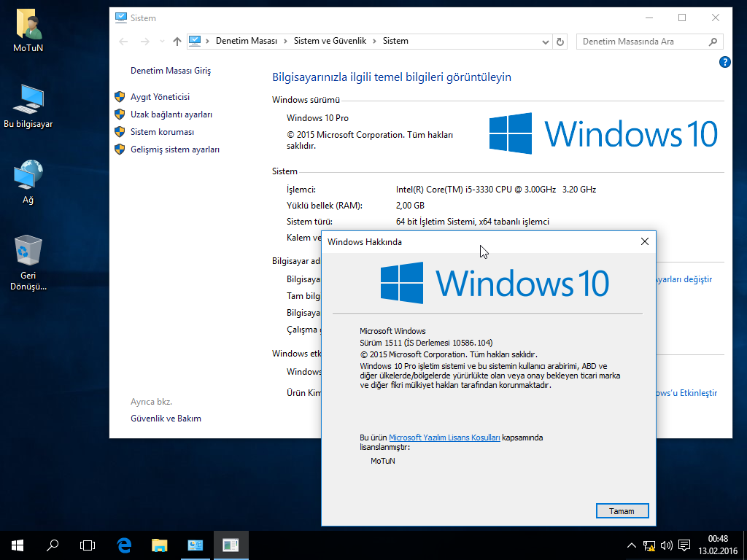Select Denetim Masası breadcrumb

(x=247, y=41)
